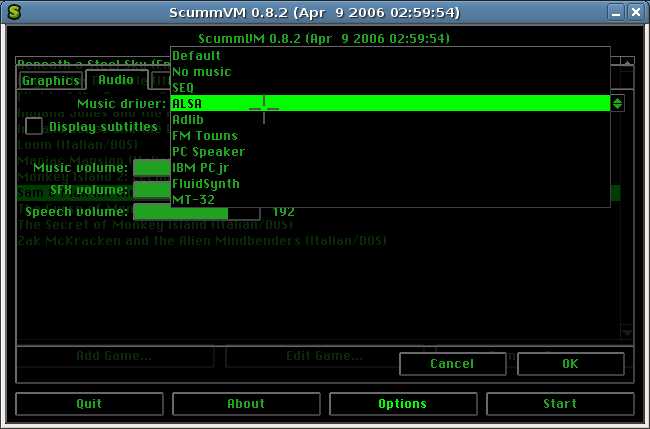Viewport: 650px width, 429px height.
Task: Select the MT-32 driver entry
Action: pos(192,200)
